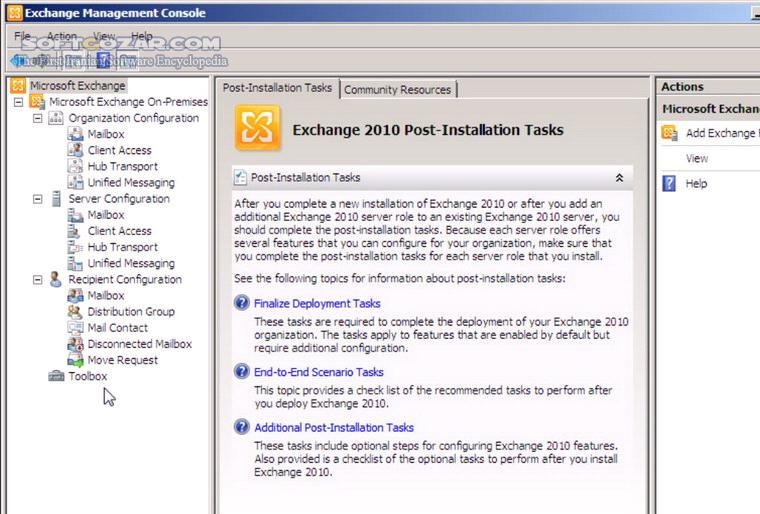Select Distribution Group tree label
Image resolution: width=760 pixels, height=514 pixels.
[x=131, y=311]
